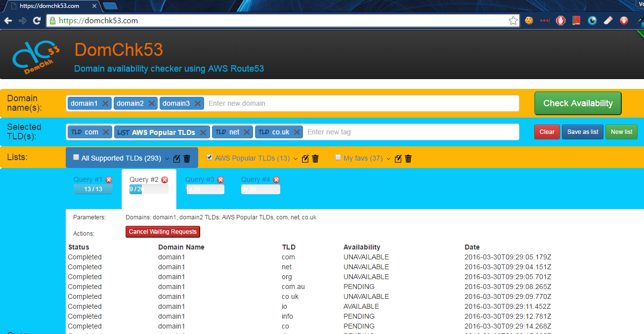The width and height of the screenshot is (644, 334).
Task: Switch to the Query #3 tab
Action: (x=202, y=179)
